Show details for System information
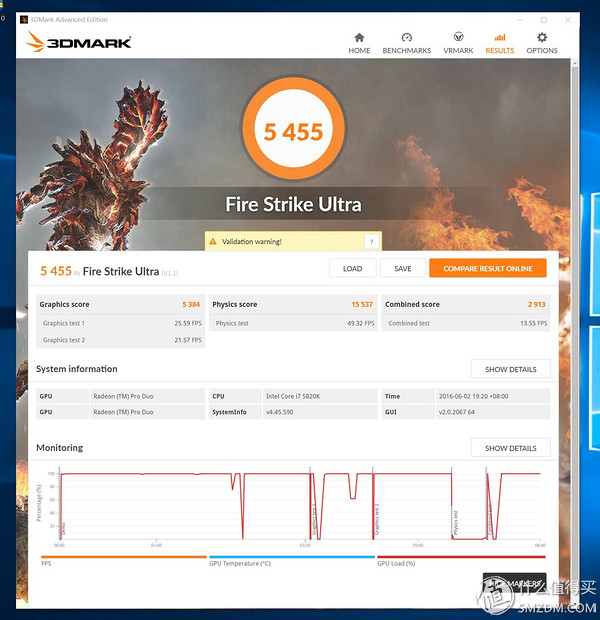 click(511, 369)
